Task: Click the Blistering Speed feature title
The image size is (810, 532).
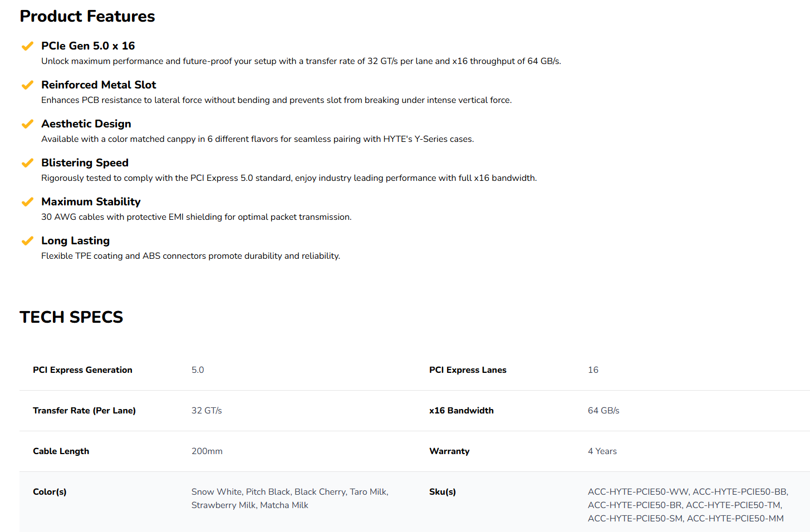Action: (85, 163)
